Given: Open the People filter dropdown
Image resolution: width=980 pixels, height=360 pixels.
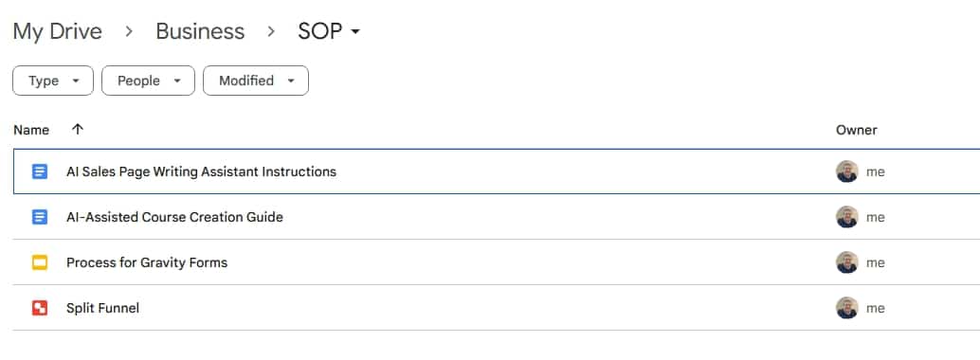Looking at the screenshot, I should coord(148,81).
